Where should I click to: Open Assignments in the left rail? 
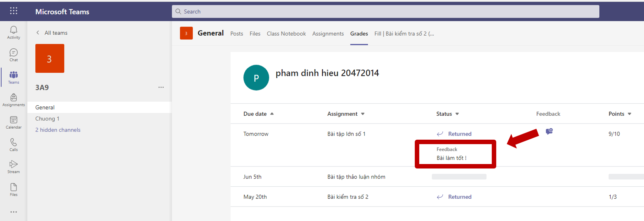14,100
